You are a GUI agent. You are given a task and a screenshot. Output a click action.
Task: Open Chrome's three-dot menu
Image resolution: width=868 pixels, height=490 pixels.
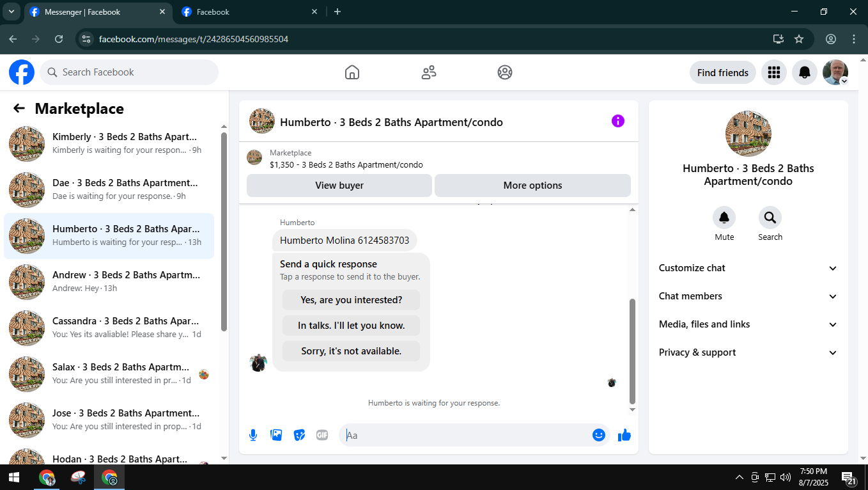pos(855,39)
